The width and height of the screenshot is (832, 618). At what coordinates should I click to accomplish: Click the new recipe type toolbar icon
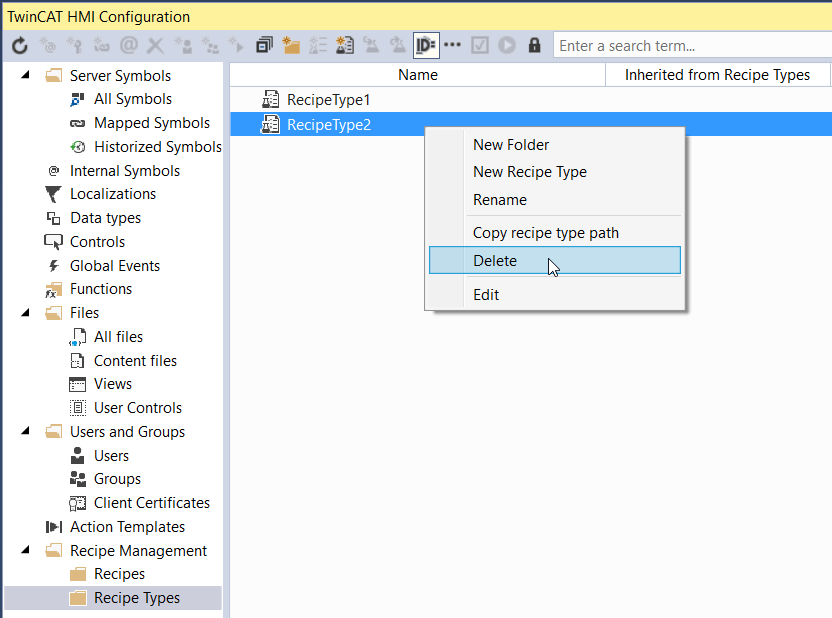click(x=345, y=46)
